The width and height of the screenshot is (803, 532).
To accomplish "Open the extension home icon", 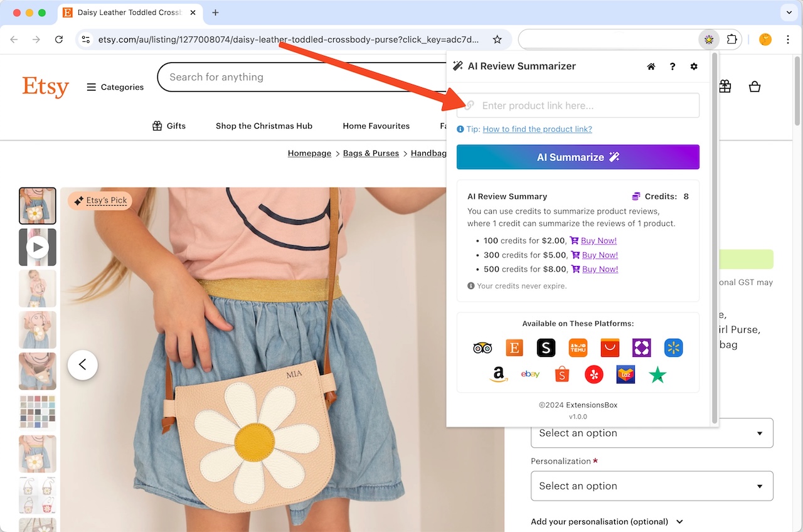I will click(651, 66).
